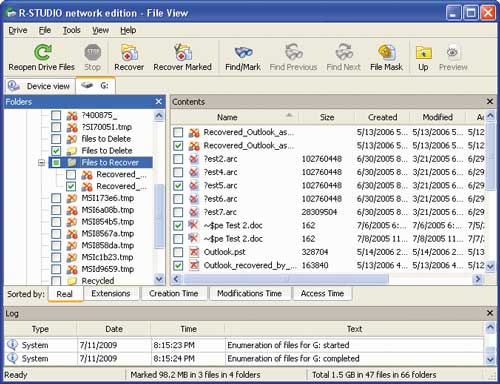The height and width of the screenshot is (384, 500).
Task: Click the folder icon of Recycled
Action: click(x=72, y=281)
